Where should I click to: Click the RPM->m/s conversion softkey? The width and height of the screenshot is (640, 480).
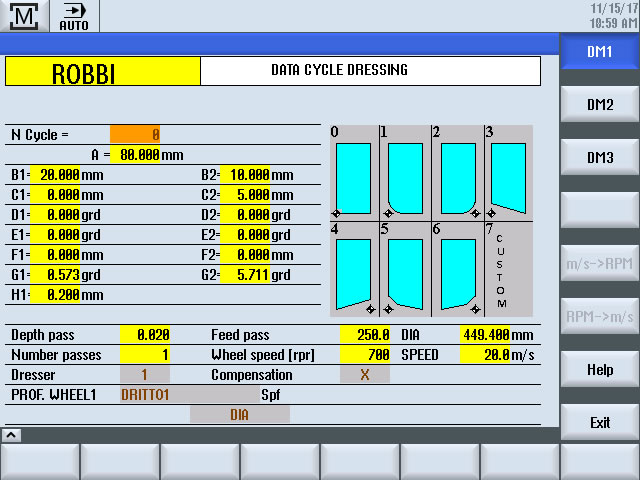[x=599, y=317]
